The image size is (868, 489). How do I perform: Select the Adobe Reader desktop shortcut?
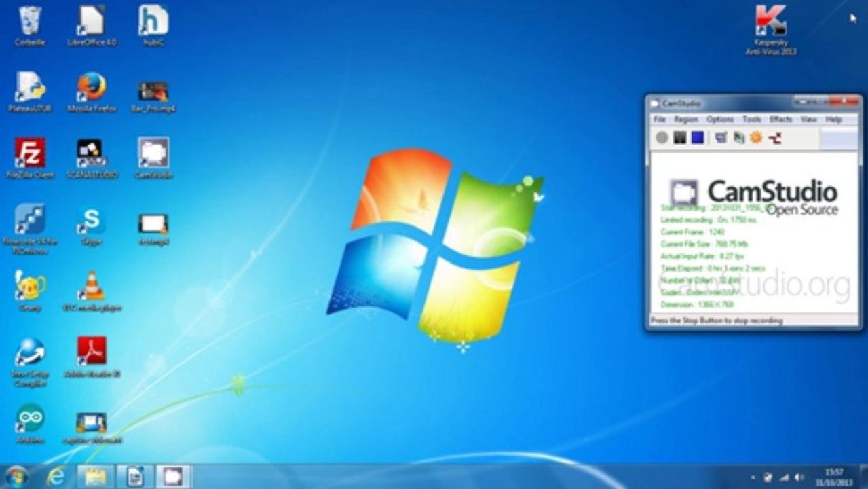[92, 357]
